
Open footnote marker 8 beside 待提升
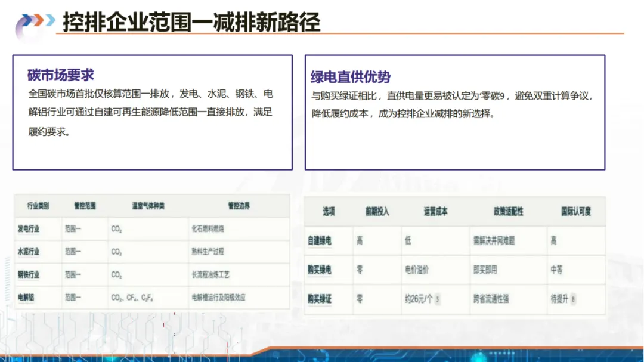pos(574,299)
